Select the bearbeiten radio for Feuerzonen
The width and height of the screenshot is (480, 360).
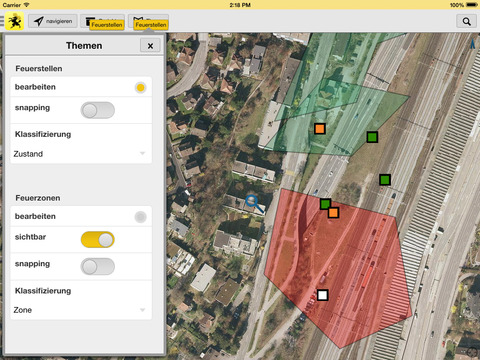click(140, 217)
